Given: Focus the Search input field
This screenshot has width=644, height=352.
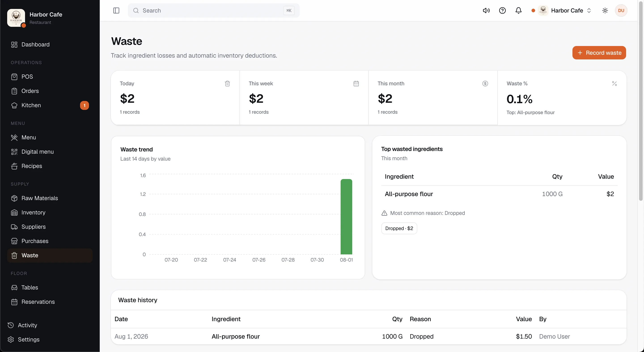Looking at the screenshot, I should [214, 10].
